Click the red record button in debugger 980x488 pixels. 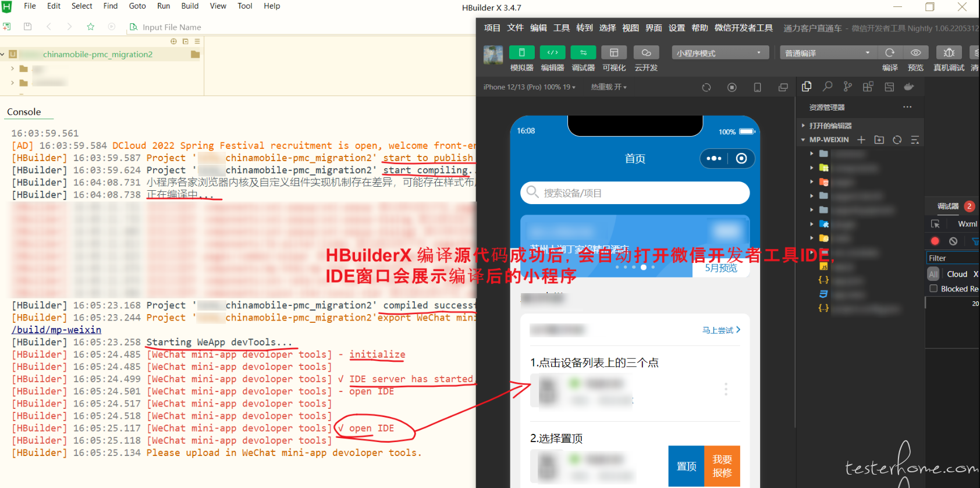[x=935, y=241]
